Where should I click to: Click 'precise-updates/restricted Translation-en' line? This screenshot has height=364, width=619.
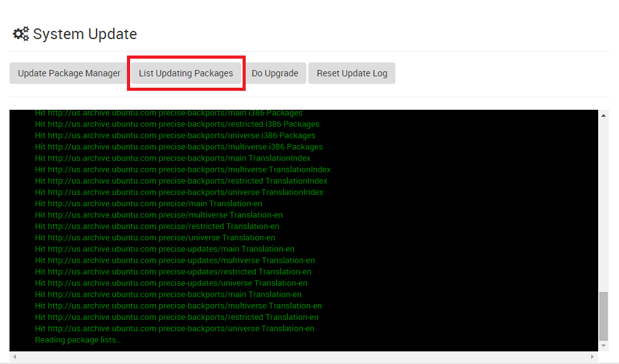pyautogui.click(x=173, y=272)
